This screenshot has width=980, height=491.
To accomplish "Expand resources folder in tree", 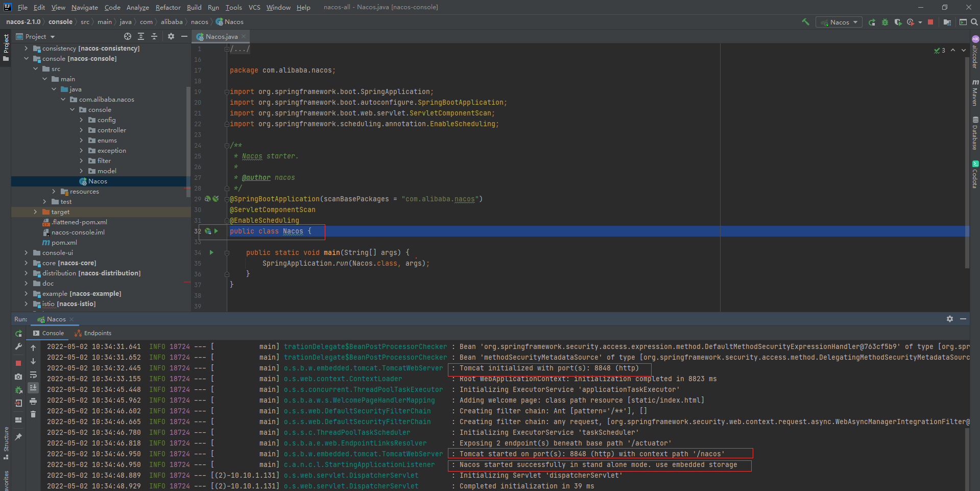I will tap(54, 191).
